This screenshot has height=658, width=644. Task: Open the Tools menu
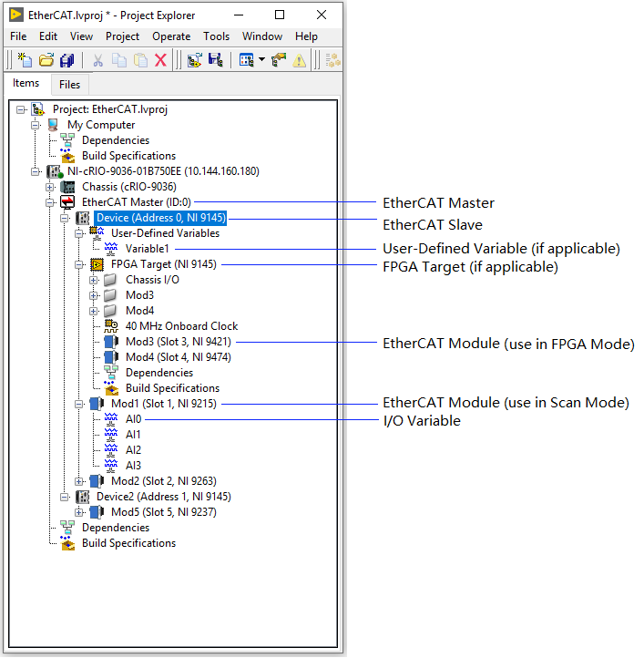216,36
